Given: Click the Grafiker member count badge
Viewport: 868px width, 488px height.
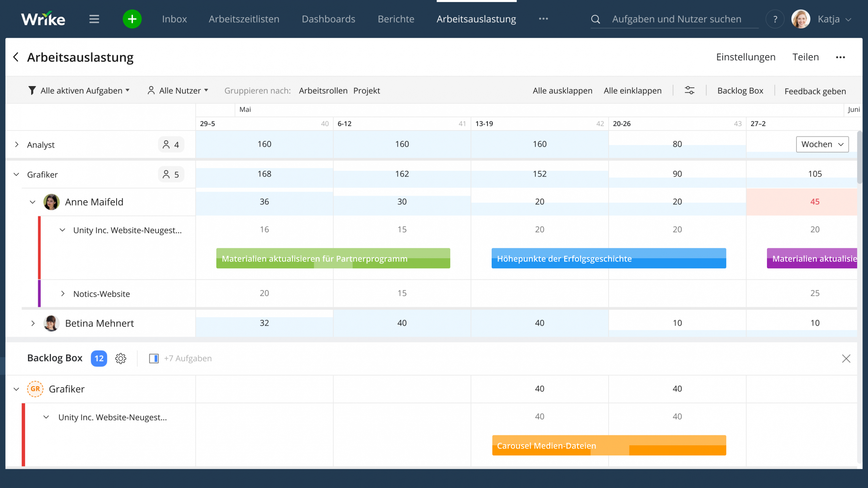Looking at the screenshot, I should pos(171,174).
